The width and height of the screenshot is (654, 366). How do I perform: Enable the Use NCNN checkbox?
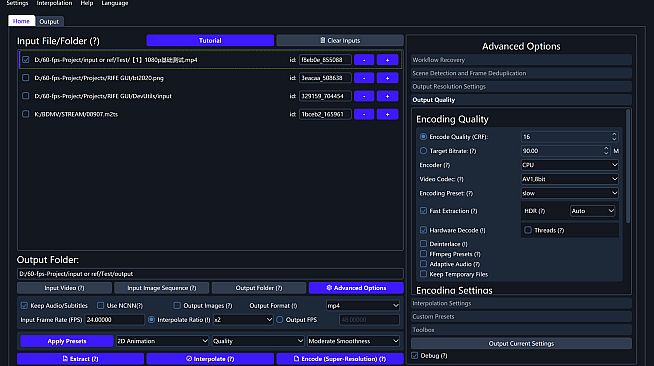tap(101, 306)
